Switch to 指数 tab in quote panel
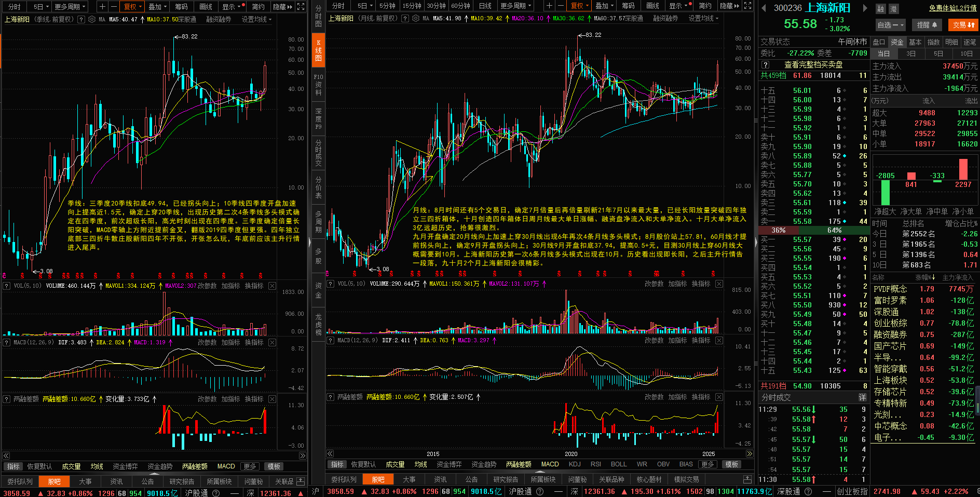The height and width of the screenshot is (497, 980). tap(933, 42)
